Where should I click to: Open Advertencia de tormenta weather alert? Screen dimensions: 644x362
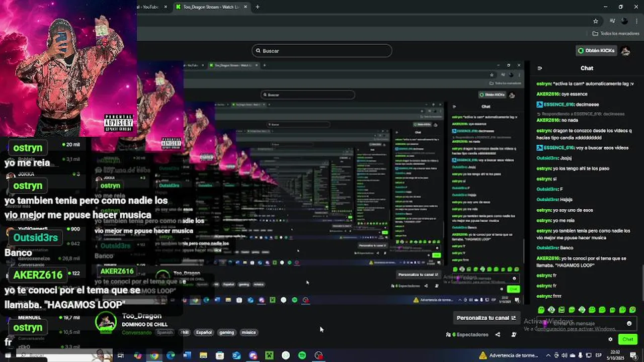tap(509, 355)
